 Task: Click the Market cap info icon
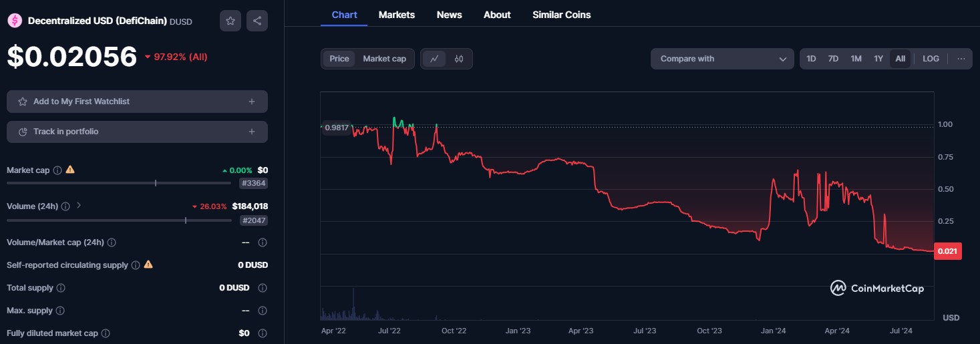point(57,170)
